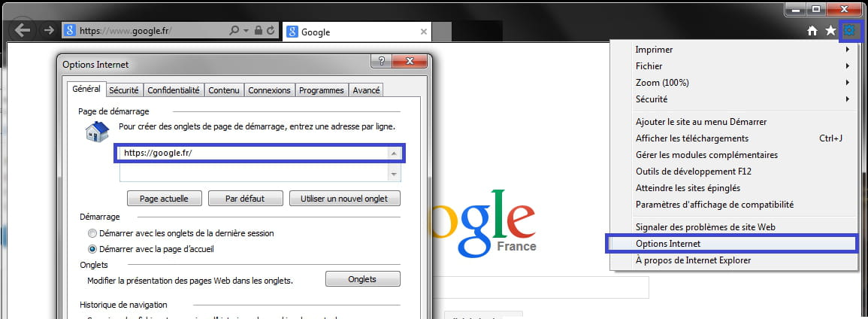Viewport: 868px width, 319px height.
Task: Choose Outils de développement F12
Action: [x=734, y=171]
